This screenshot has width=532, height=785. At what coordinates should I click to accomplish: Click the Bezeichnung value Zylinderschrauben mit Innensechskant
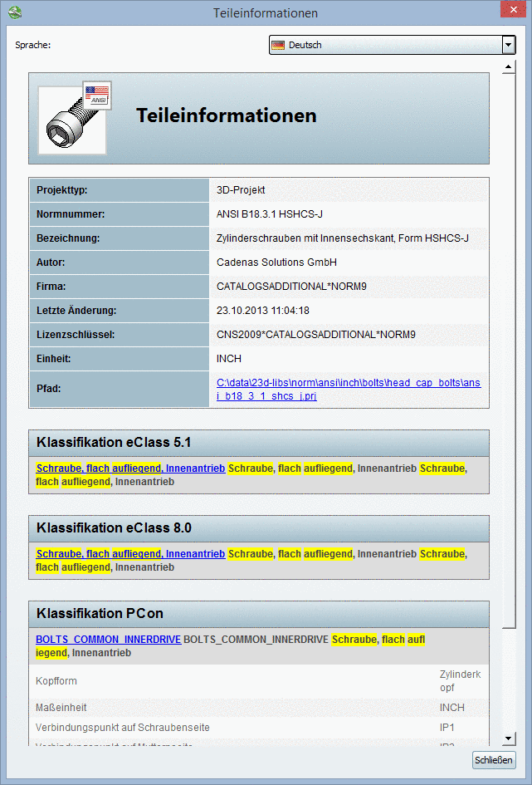(x=343, y=238)
